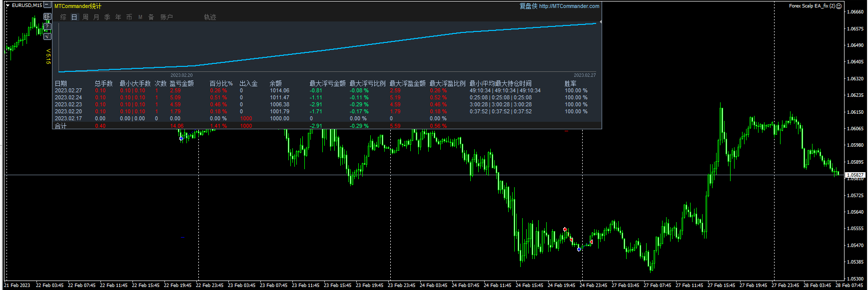Switch to the 综 (summary) tab
The image size is (868, 290).
coord(63,17)
